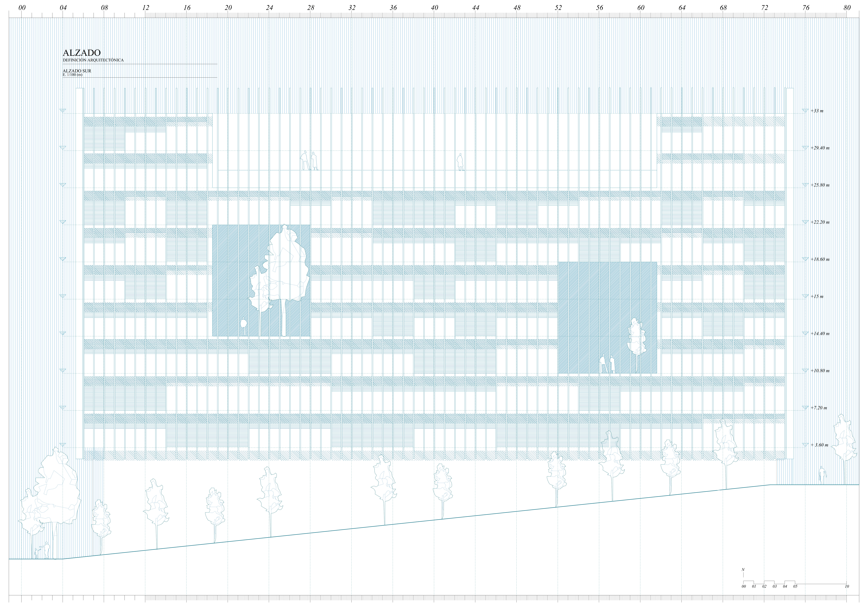The width and height of the screenshot is (868, 613).
Task: Click the E. 1/100 (m) scale text
Action: coord(73,75)
